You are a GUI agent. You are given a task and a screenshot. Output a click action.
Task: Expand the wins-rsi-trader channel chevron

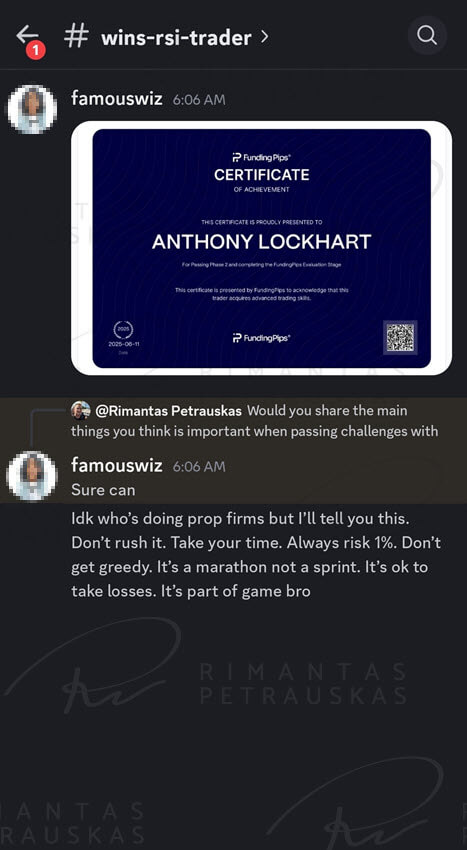[264, 37]
